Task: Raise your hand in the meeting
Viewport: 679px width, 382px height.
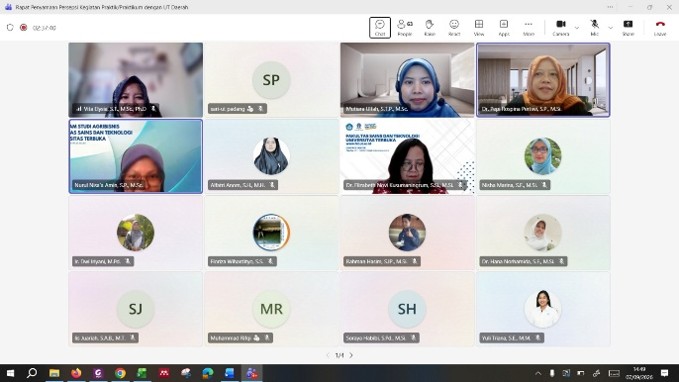Action: 429,28
